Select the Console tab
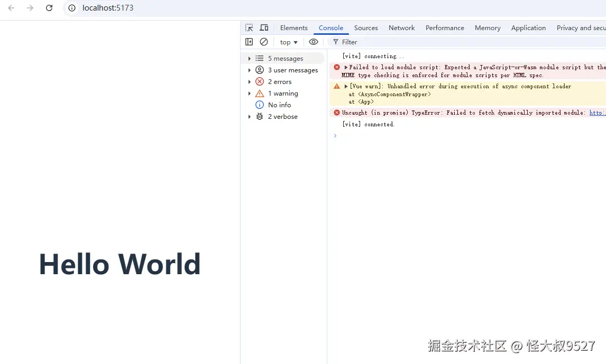This screenshot has width=606, height=364. (331, 28)
